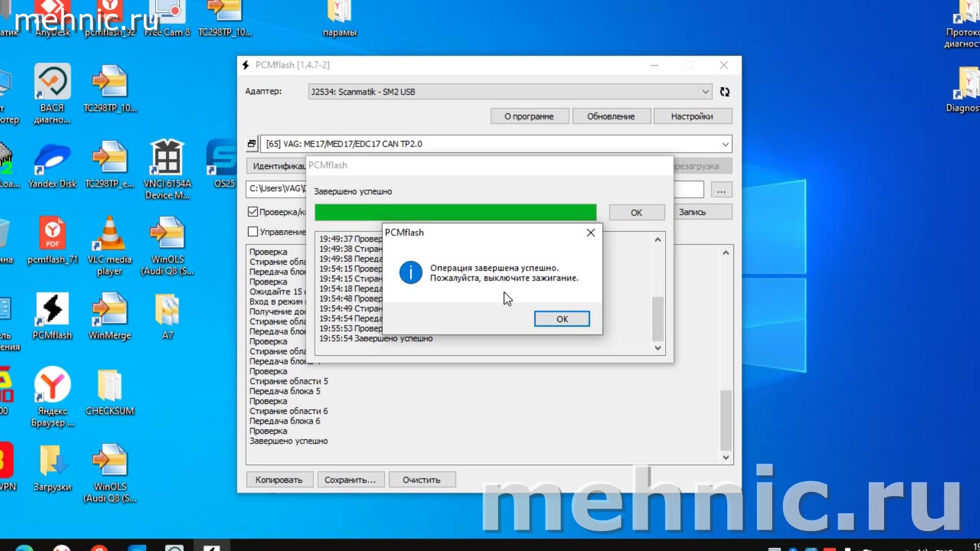
Task: Click the Идентификация button
Action: [277, 166]
